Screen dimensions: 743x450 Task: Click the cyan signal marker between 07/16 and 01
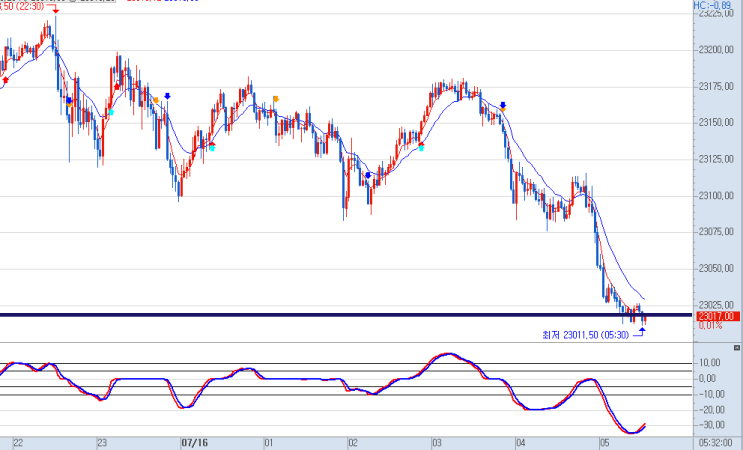pos(212,148)
